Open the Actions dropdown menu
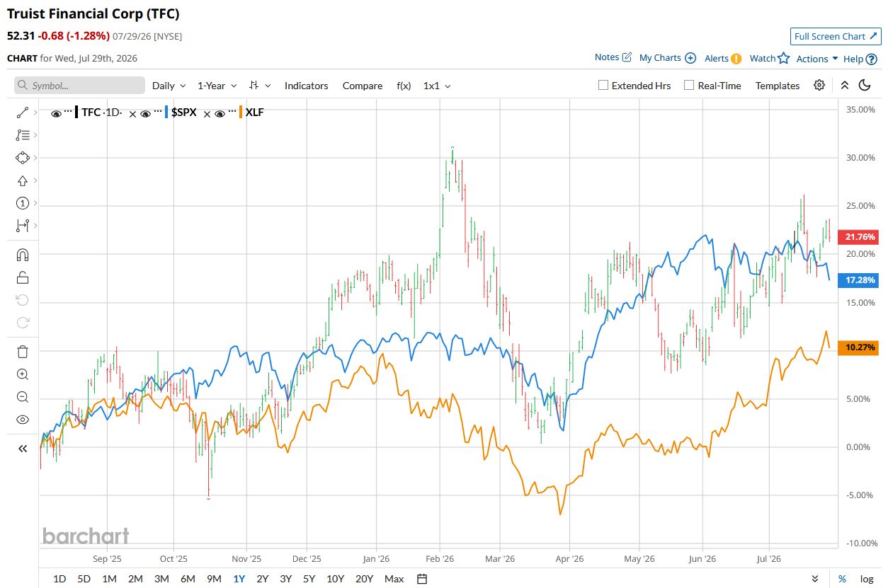This screenshot has width=888, height=588. coord(817,59)
